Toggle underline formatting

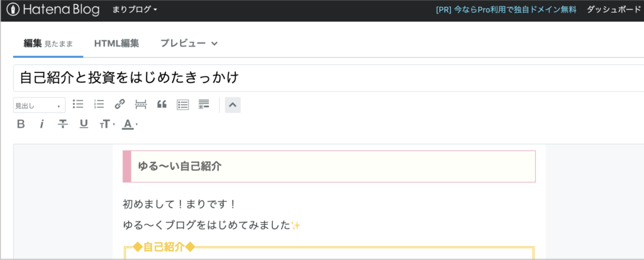tap(84, 124)
